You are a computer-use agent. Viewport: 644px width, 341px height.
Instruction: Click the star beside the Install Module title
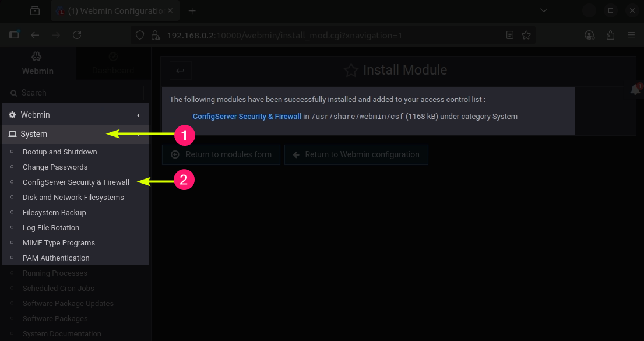pyautogui.click(x=350, y=70)
